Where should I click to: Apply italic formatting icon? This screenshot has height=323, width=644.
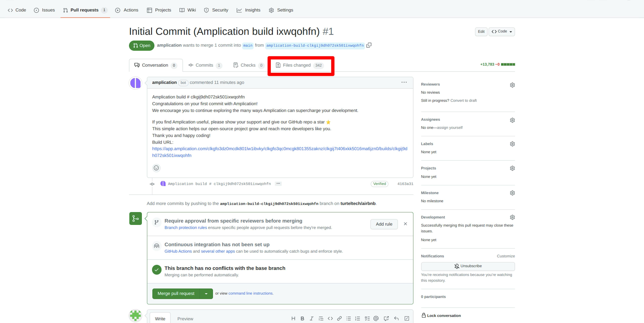(x=311, y=318)
